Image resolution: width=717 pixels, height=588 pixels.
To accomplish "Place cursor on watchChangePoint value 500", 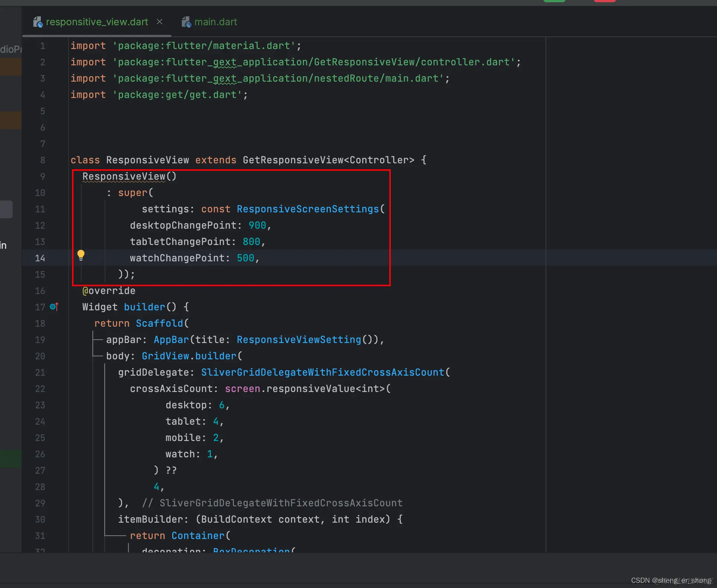I will (x=245, y=258).
